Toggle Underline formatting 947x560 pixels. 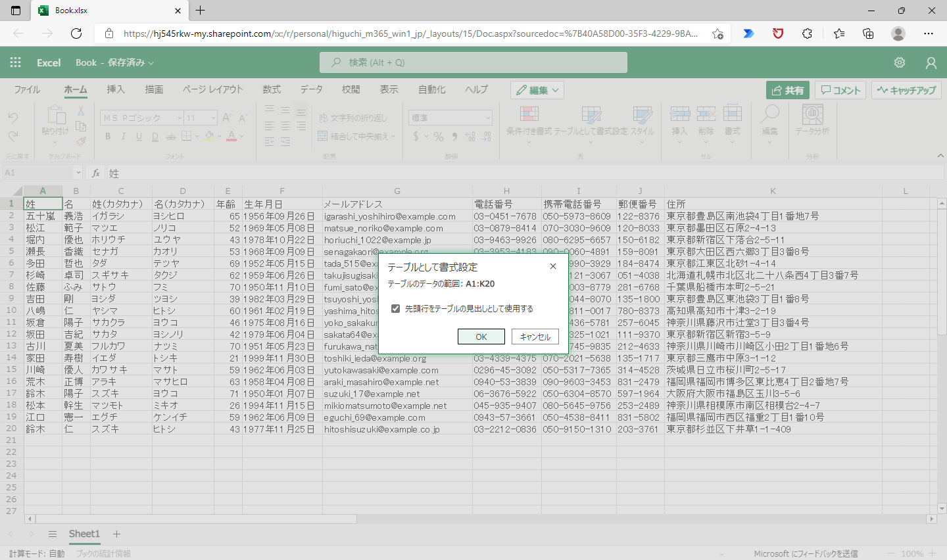coord(139,137)
